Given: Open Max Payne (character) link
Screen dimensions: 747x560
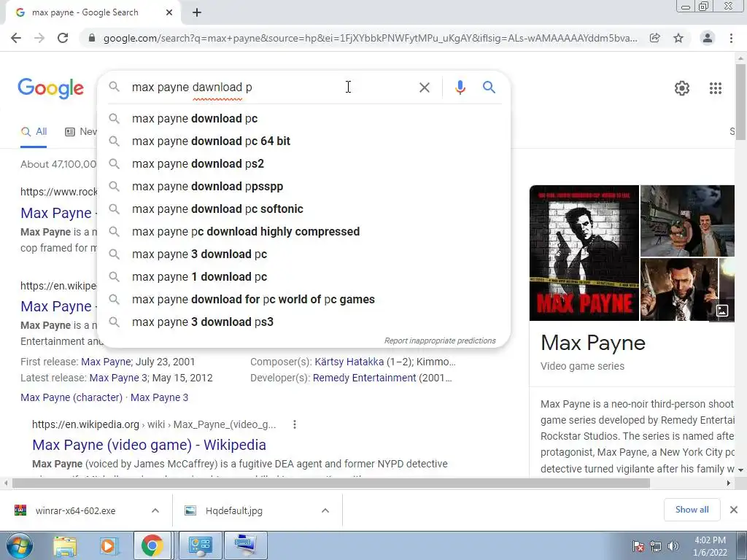Looking at the screenshot, I should [x=71, y=397].
